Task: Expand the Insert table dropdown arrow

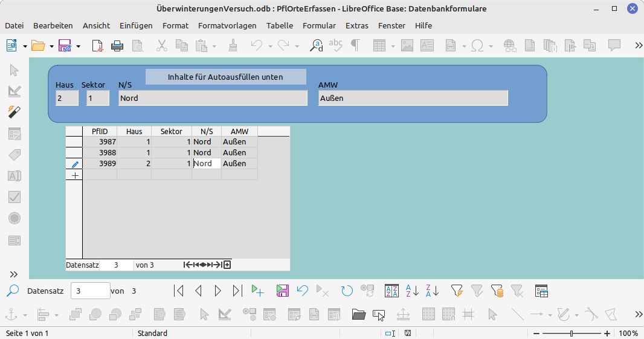Action: coord(393,46)
